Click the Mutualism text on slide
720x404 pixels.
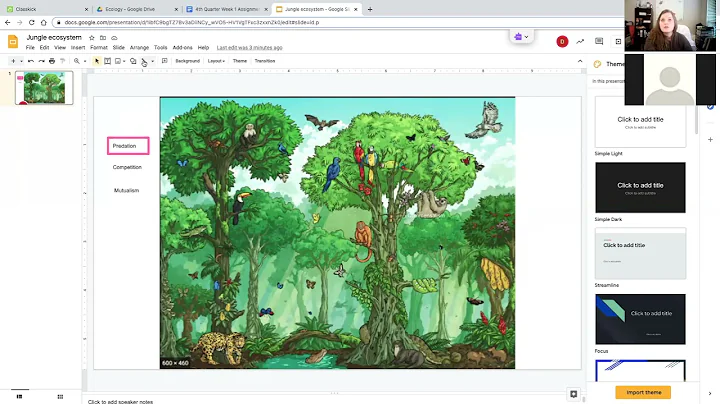pos(126,190)
